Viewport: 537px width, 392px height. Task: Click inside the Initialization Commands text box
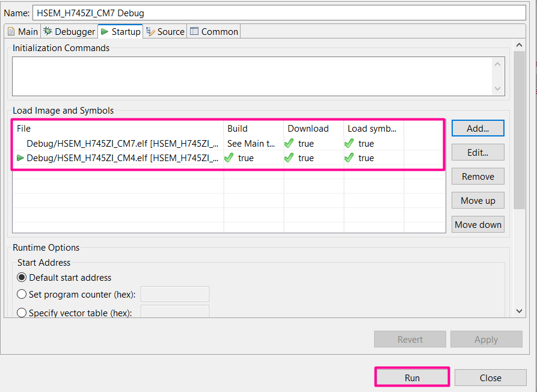pos(252,76)
